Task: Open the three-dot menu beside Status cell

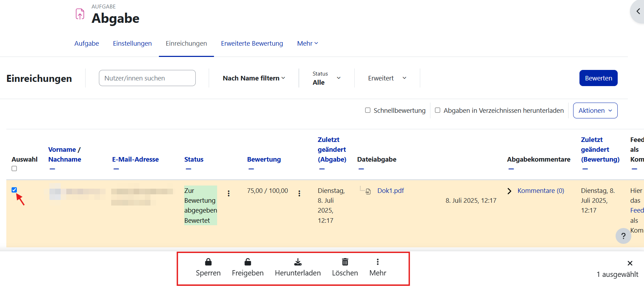Action: [x=229, y=193]
